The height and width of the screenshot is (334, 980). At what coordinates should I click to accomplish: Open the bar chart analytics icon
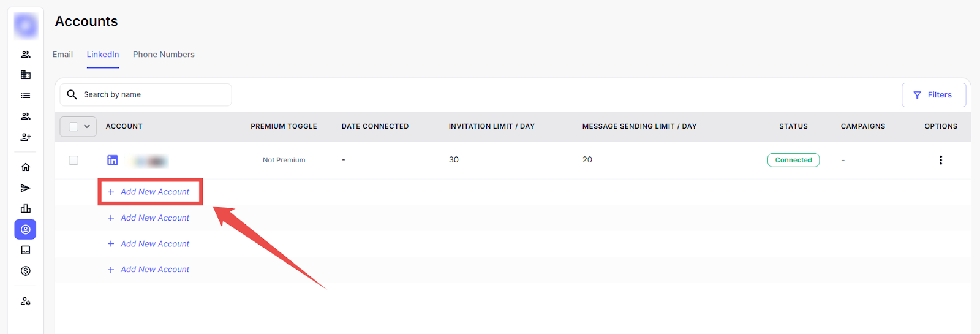click(26, 209)
